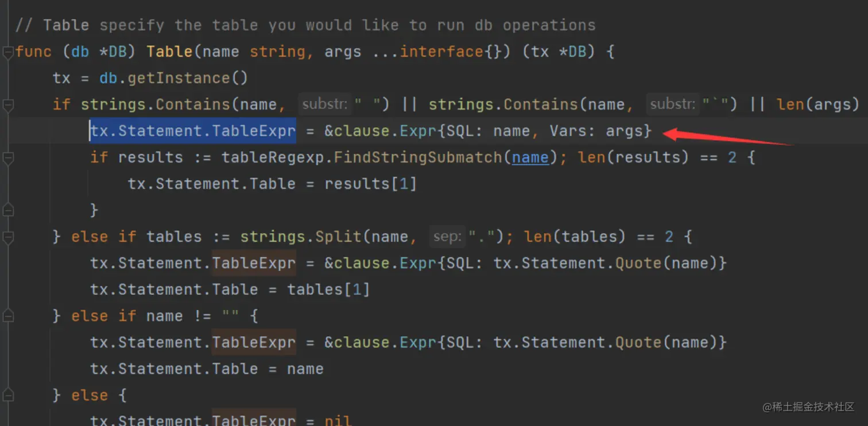The image size is (868, 426).
Task: Collapse the 'if strings.Contains' block fold marker
Action: [8, 106]
